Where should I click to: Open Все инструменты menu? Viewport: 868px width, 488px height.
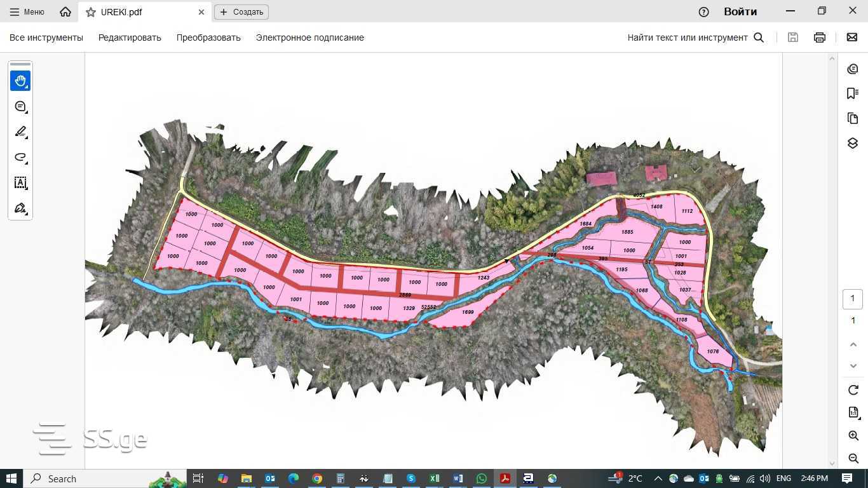46,37
